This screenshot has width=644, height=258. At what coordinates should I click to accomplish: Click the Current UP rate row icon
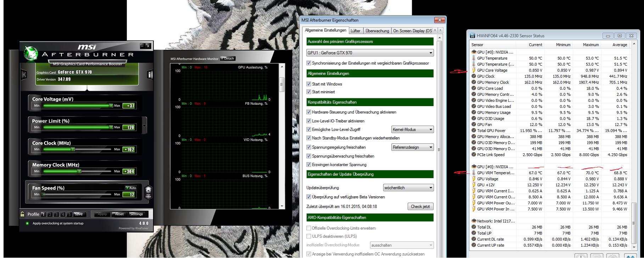474,245
